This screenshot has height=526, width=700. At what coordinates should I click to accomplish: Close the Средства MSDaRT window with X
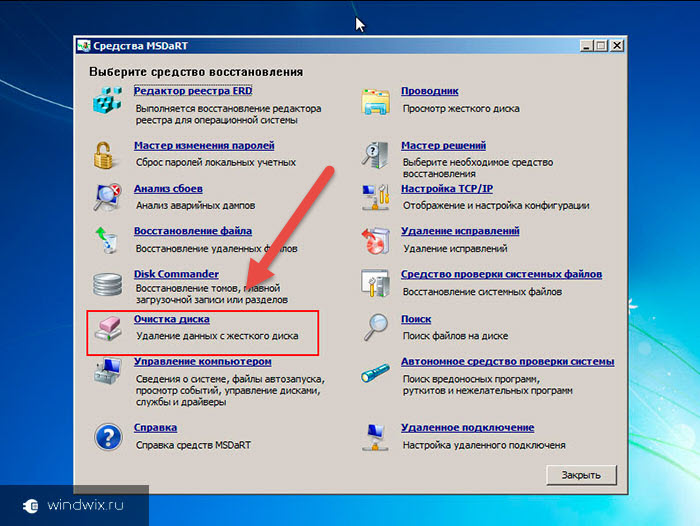click(x=617, y=46)
